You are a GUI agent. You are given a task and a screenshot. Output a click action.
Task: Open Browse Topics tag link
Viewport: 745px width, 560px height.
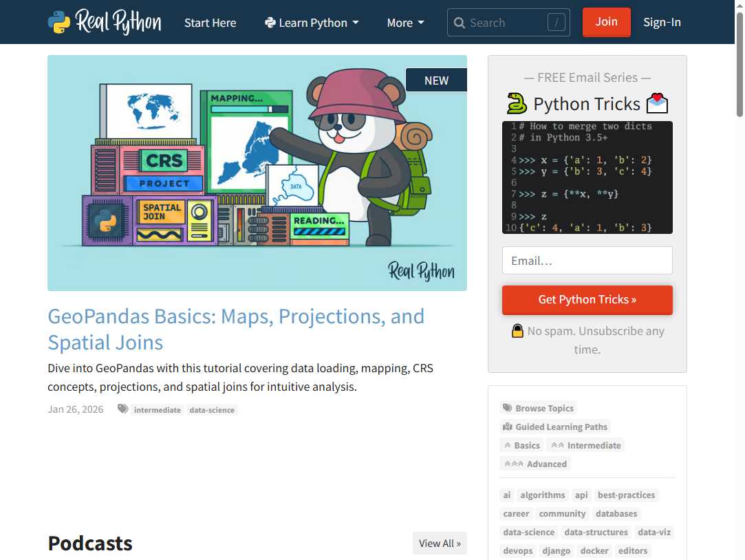coord(538,408)
